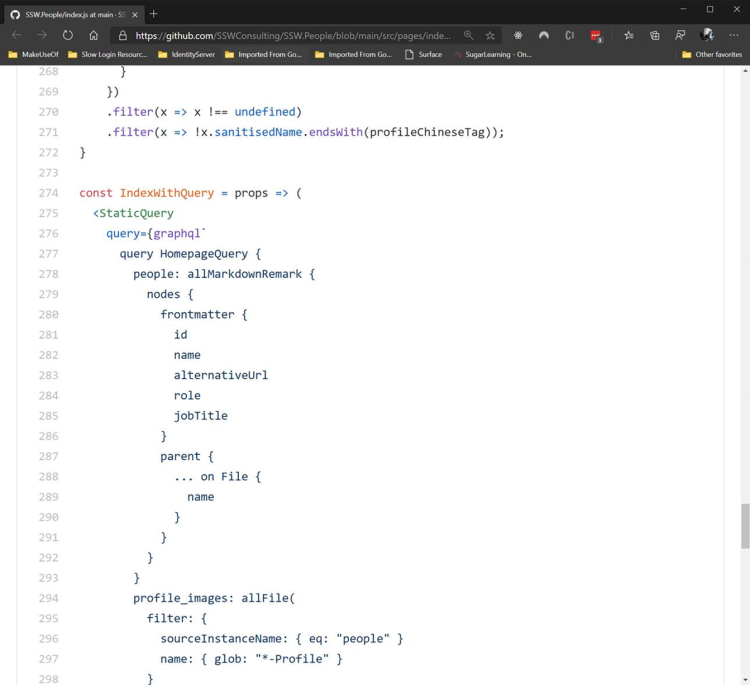The image size is (750, 685).
Task: Open the Settings and more menu
Action: [x=733, y=35]
